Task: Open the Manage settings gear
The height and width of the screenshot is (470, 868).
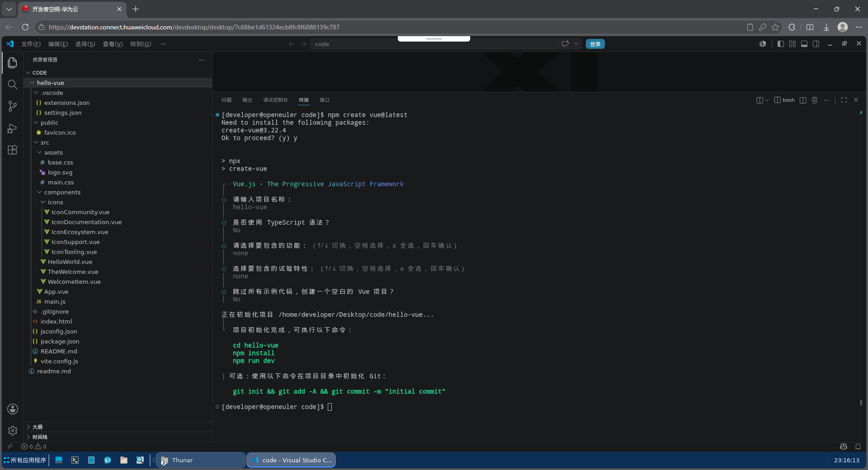Action: point(13,431)
